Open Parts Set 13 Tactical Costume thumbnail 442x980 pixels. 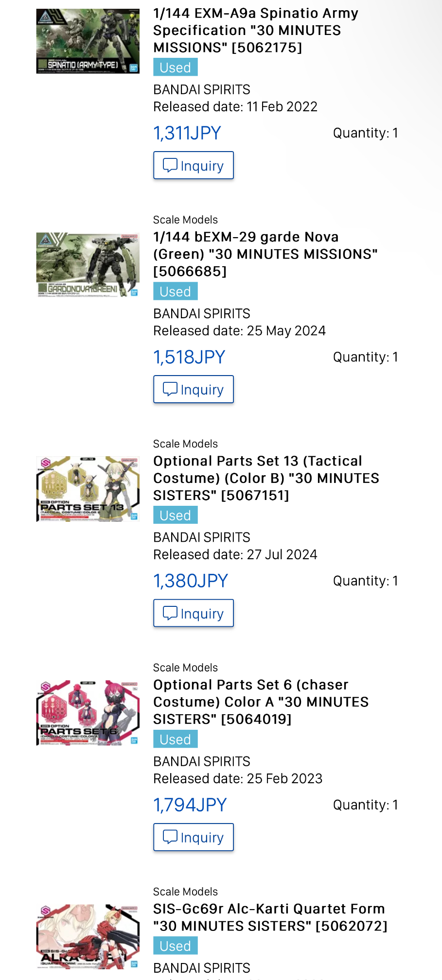click(x=88, y=489)
